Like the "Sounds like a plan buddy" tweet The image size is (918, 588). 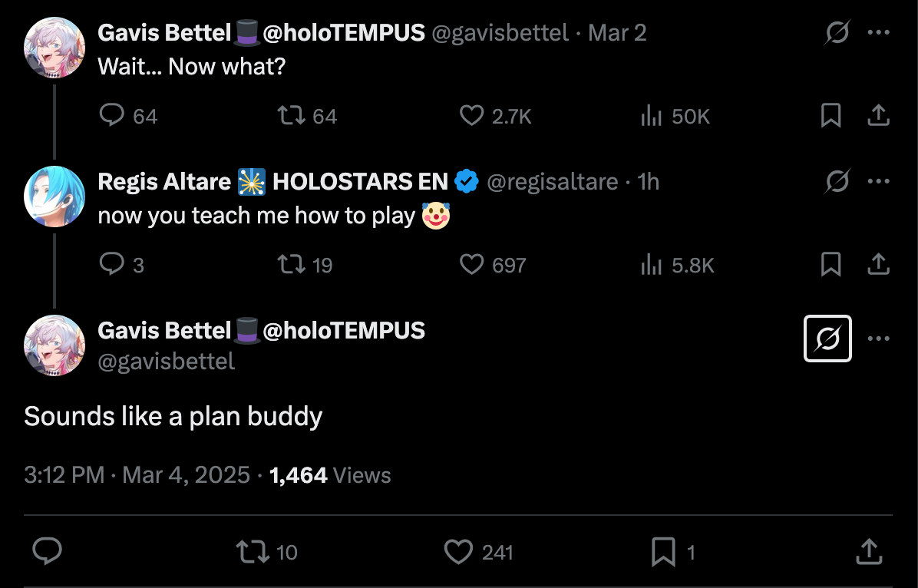coord(459,552)
